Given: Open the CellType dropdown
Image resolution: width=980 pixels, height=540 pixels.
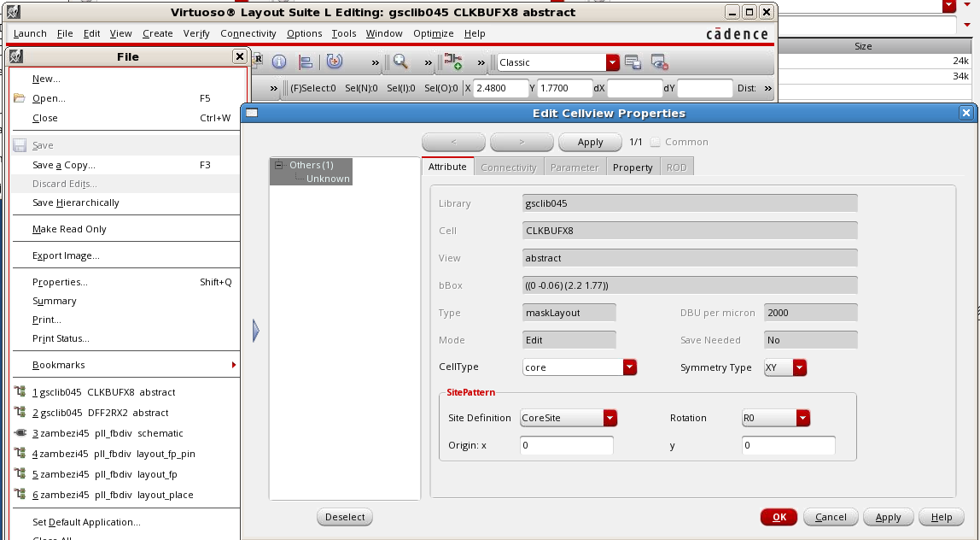Looking at the screenshot, I should [630, 367].
